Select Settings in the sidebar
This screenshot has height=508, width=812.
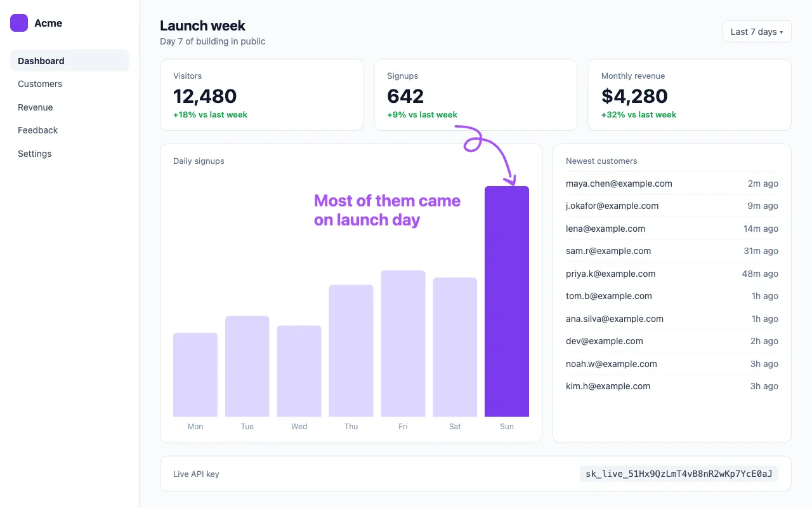coord(69,154)
